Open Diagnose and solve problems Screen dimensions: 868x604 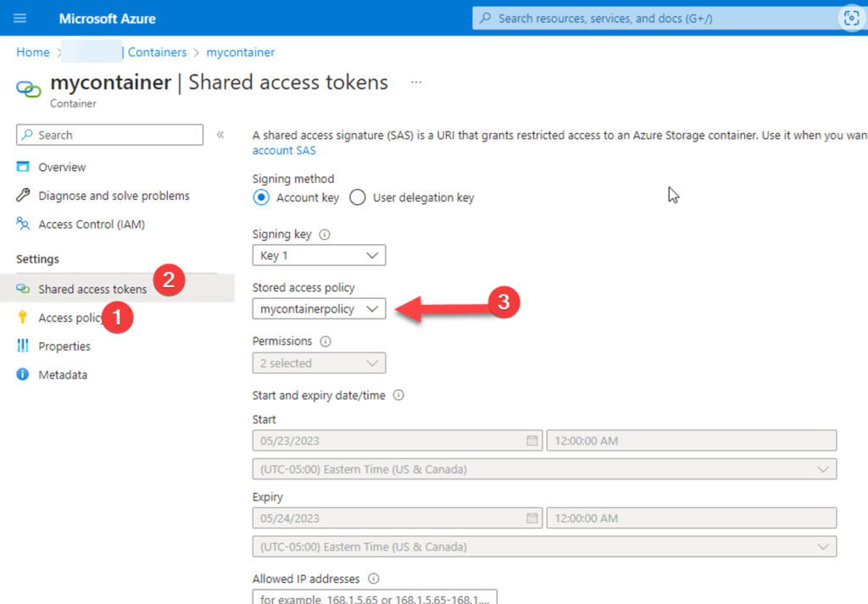click(x=114, y=196)
